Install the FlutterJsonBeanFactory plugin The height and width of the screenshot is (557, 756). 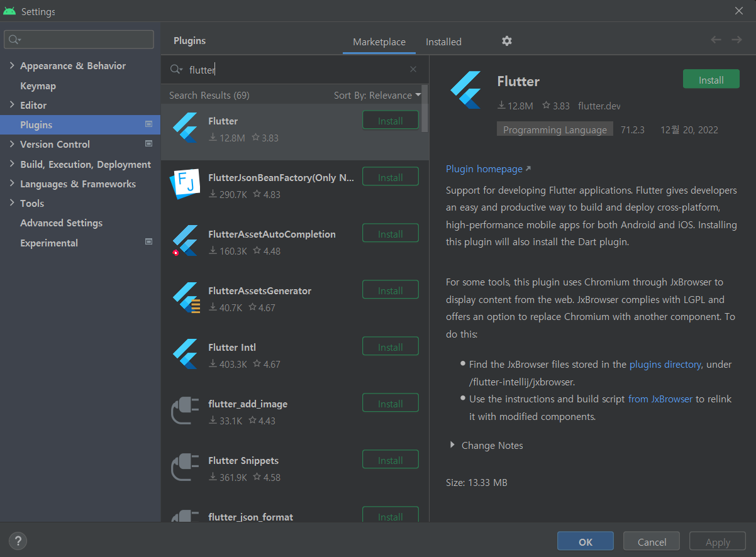[x=391, y=177]
